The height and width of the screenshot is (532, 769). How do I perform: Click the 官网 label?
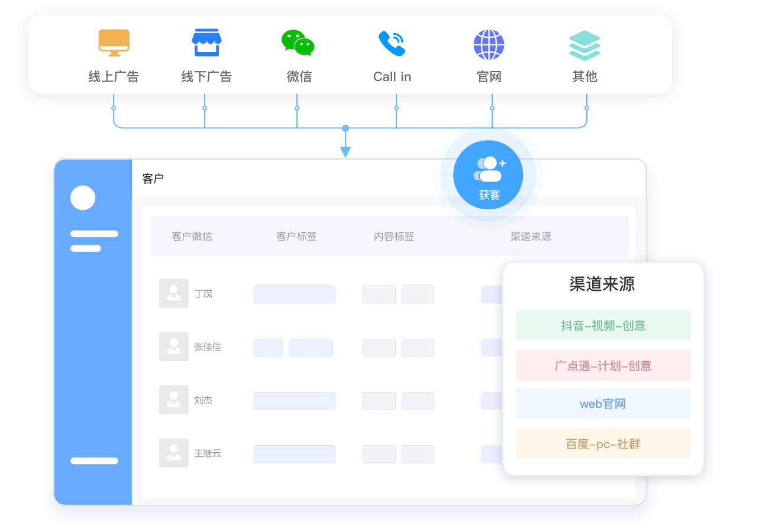(489, 76)
